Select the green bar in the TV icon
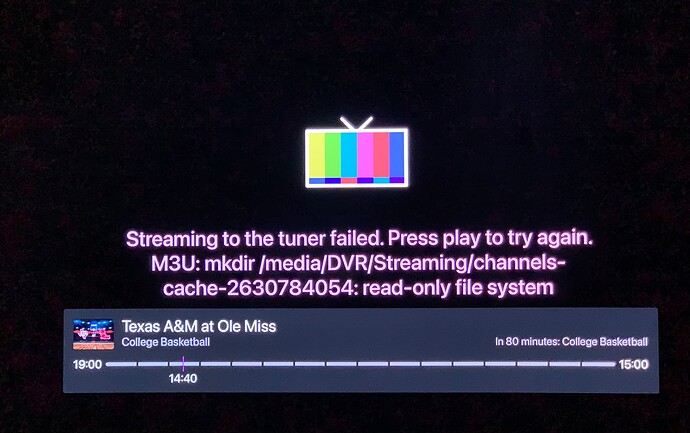The image size is (690, 433). (x=333, y=155)
